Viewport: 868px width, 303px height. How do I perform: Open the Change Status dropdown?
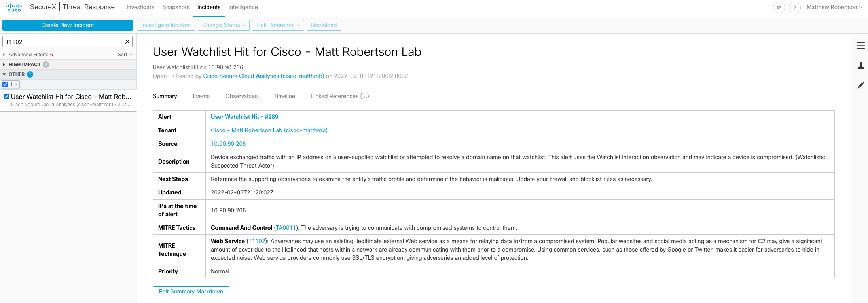[224, 25]
